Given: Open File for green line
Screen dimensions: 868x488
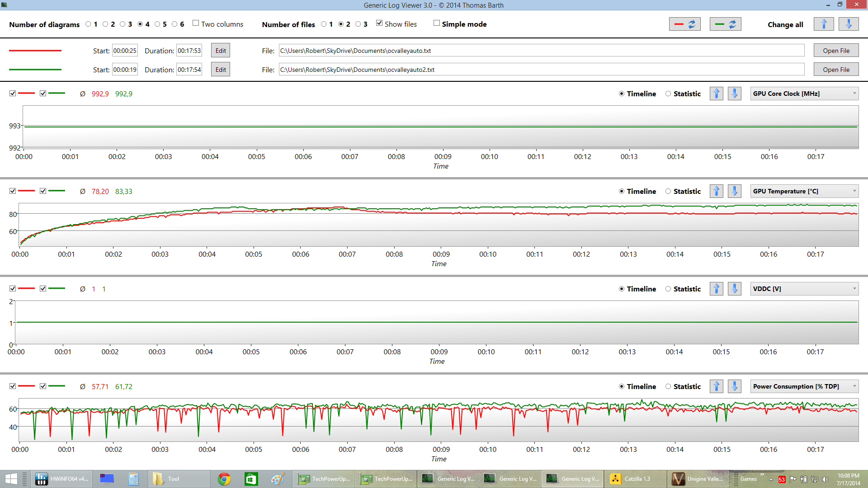Looking at the screenshot, I should 836,70.
